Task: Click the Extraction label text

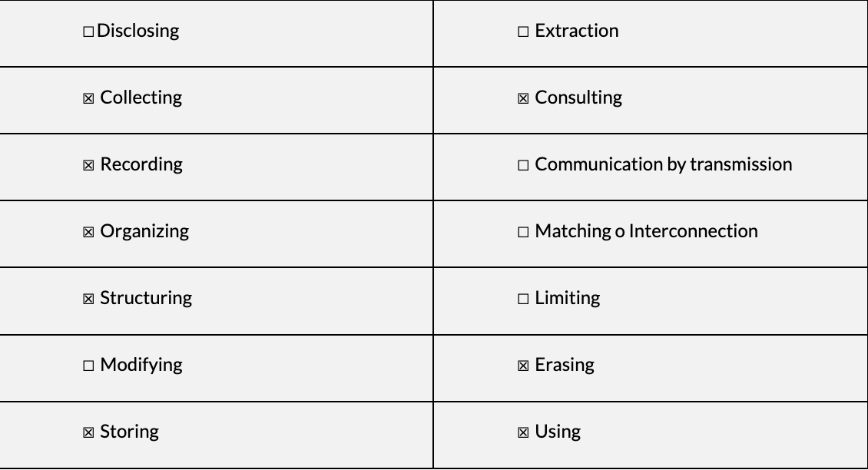Action: point(576,31)
